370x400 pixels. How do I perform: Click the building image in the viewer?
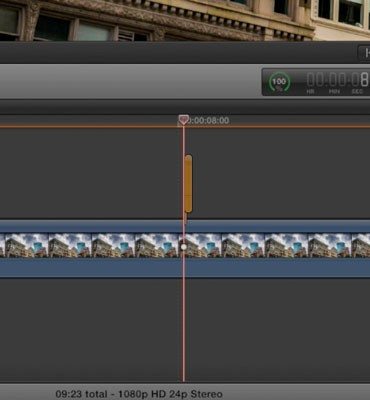pos(185,20)
